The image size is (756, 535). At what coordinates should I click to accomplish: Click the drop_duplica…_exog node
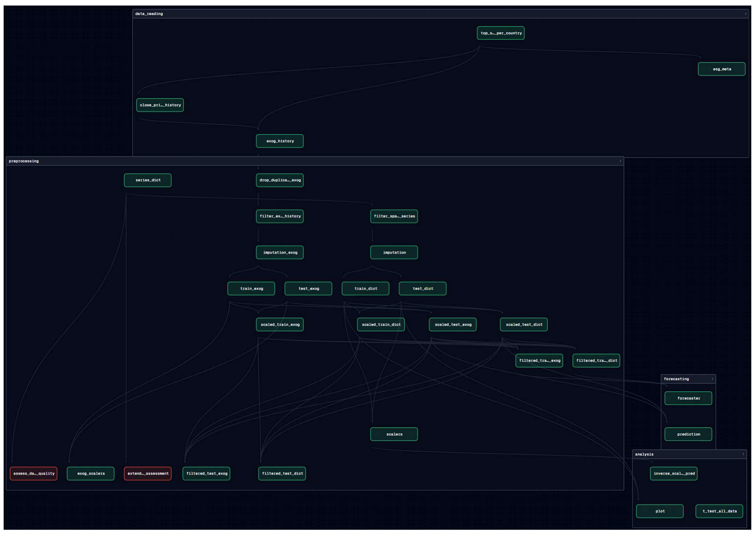click(280, 180)
